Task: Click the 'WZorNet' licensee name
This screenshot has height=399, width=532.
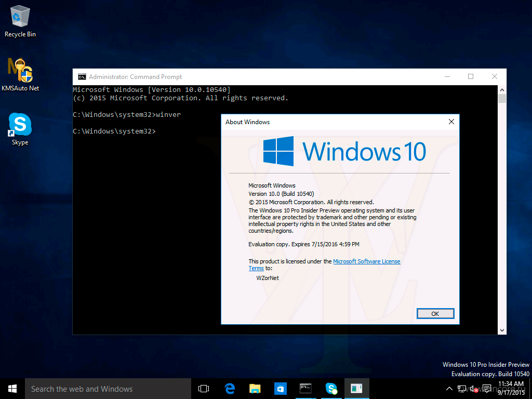Action: (268, 278)
